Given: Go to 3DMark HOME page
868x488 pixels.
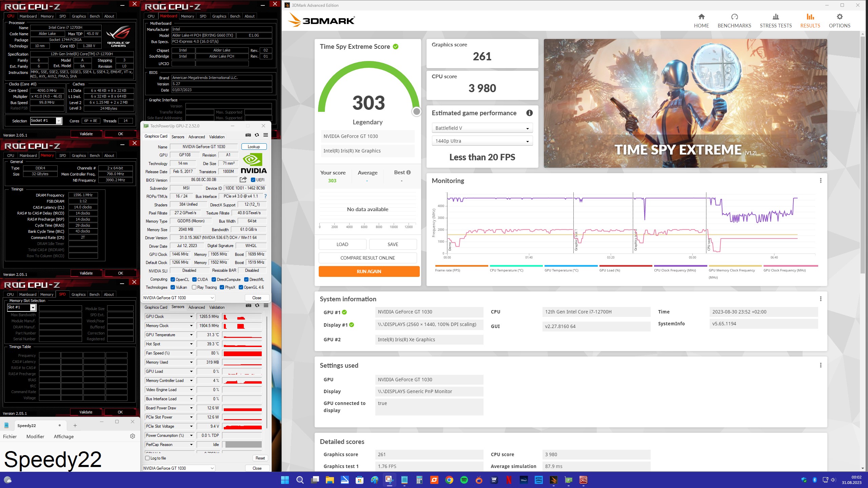Looking at the screenshot, I should [701, 21].
